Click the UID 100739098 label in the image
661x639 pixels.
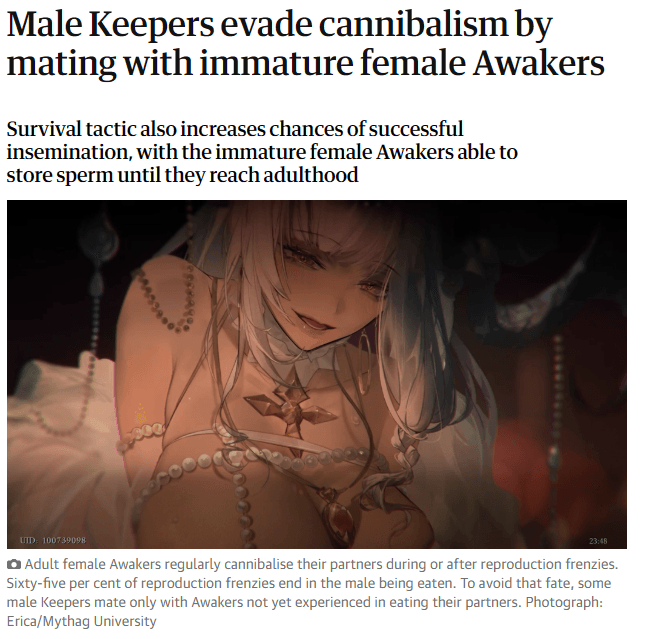click(53, 540)
